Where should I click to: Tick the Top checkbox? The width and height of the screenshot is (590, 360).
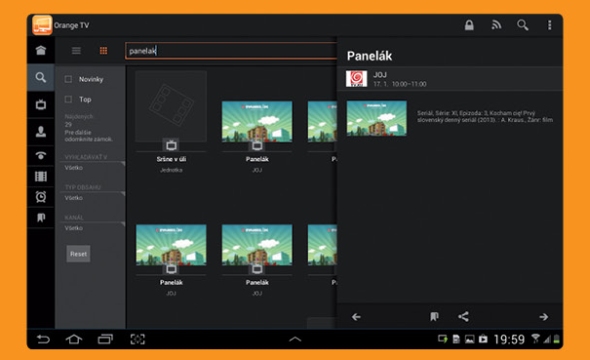click(68, 99)
